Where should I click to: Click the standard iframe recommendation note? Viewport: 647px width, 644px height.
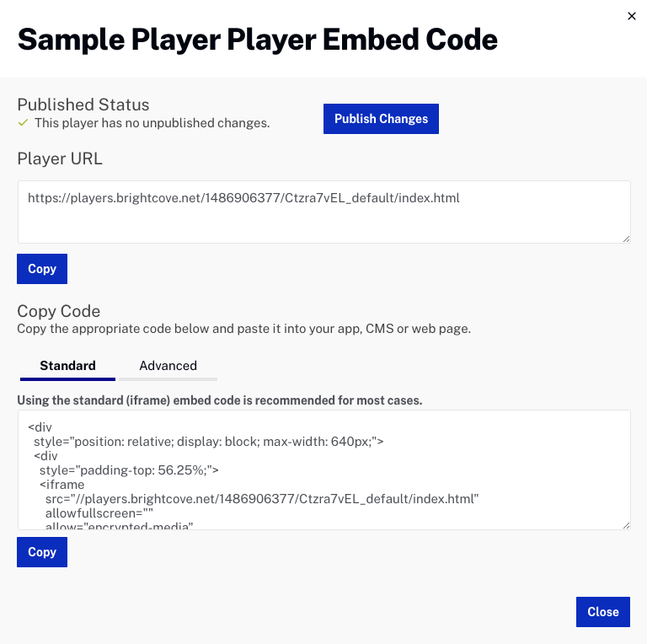pyautogui.click(x=219, y=400)
